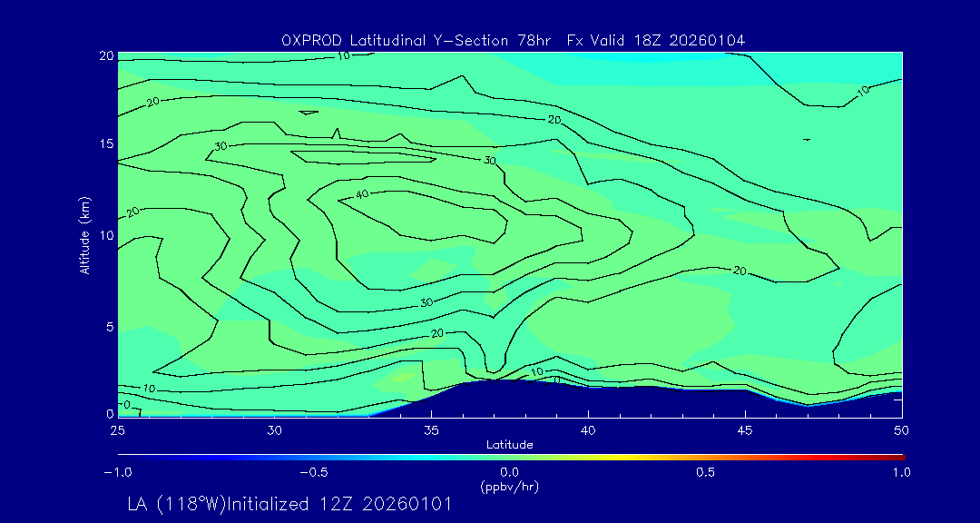Click the plot title starting with OXPROD

(513, 40)
